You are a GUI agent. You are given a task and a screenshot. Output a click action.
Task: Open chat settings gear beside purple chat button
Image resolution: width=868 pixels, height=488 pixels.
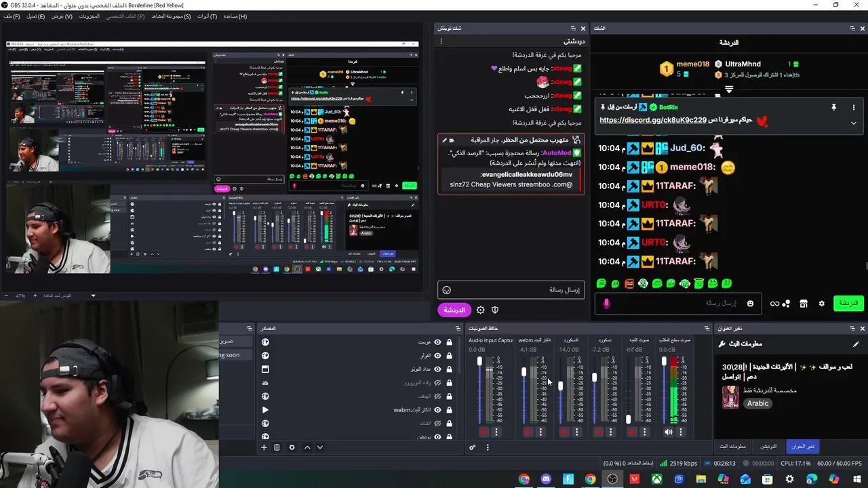tap(481, 310)
